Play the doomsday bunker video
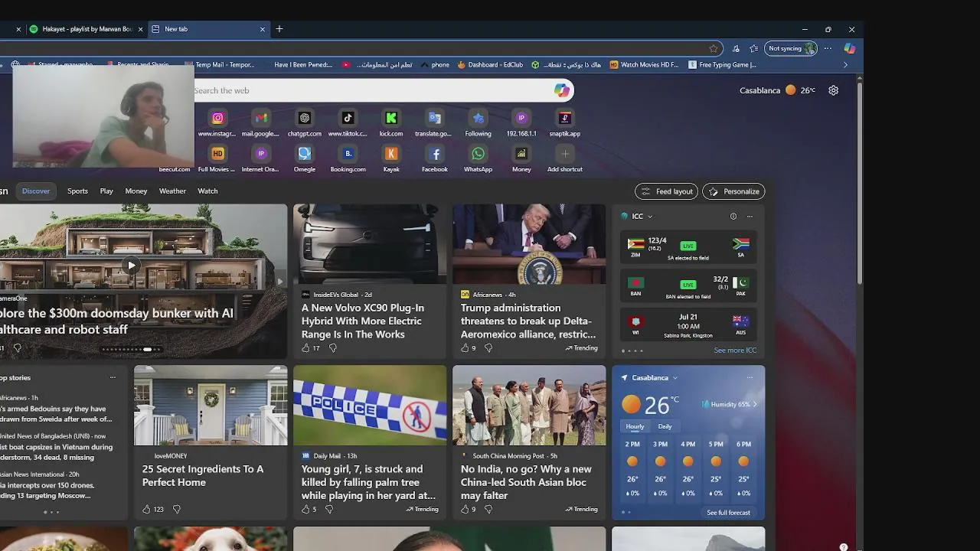This screenshot has width=980, height=551. click(x=132, y=266)
